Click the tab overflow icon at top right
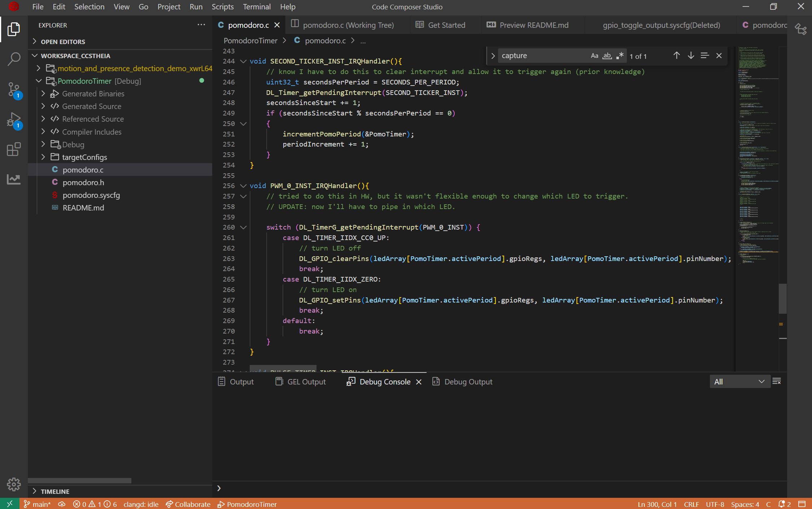Image resolution: width=812 pixels, height=509 pixels. coord(801,29)
